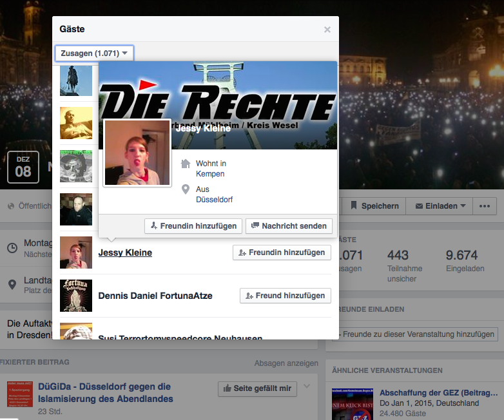Click the ÄHNLICHE VERANSTALTUNGEN heading
Viewport: 504px width, 420px height.
point(387,370)
